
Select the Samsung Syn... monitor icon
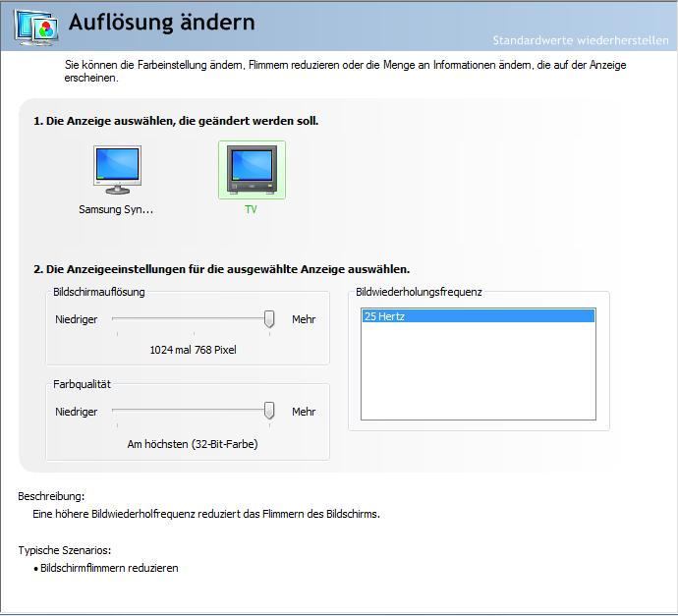click(x=117, y=170)
